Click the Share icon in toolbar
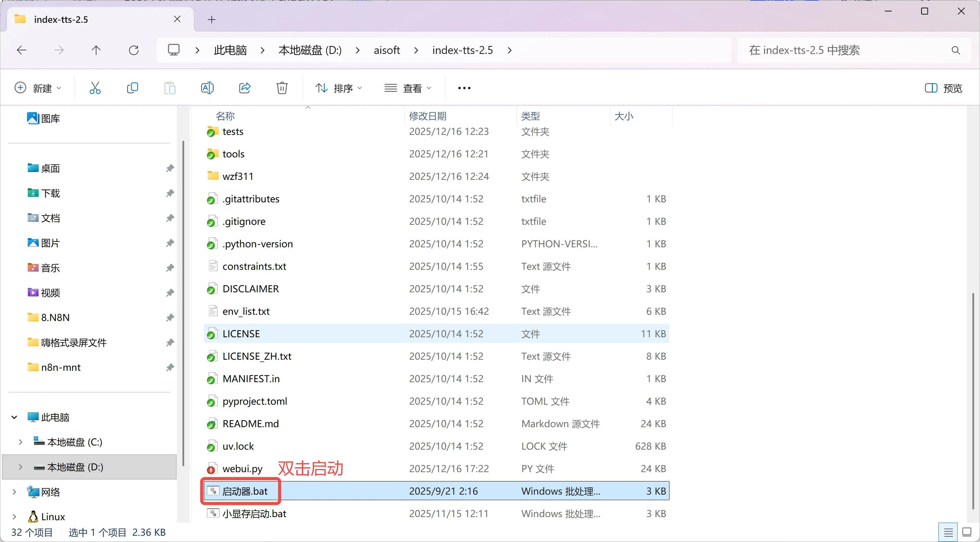 pyautogui.click(x=245, y=88)
